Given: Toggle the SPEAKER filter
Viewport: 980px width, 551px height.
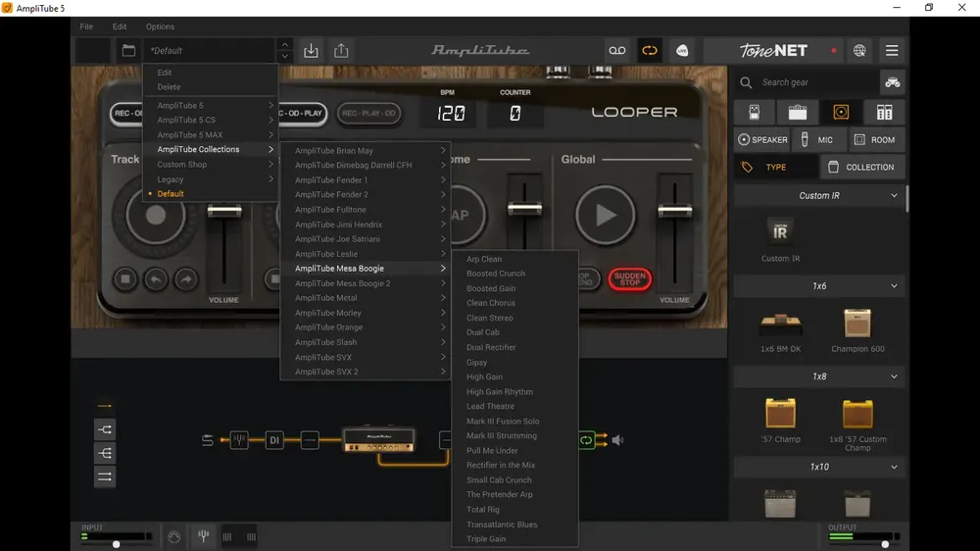Looking at the screenshot, I should [x=762, y=140].
